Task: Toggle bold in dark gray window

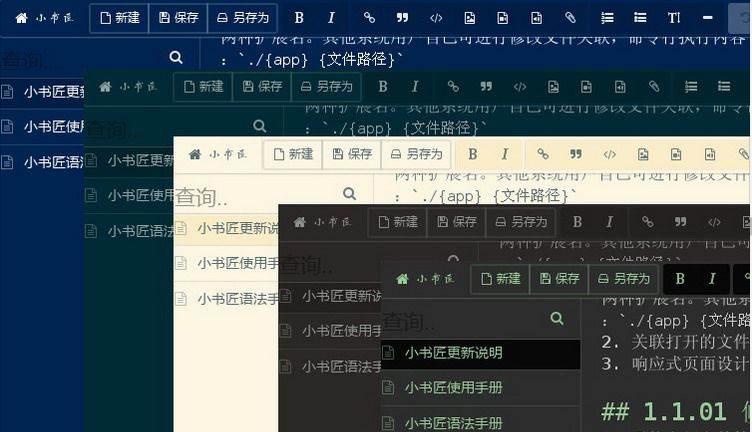Action: 577,222
